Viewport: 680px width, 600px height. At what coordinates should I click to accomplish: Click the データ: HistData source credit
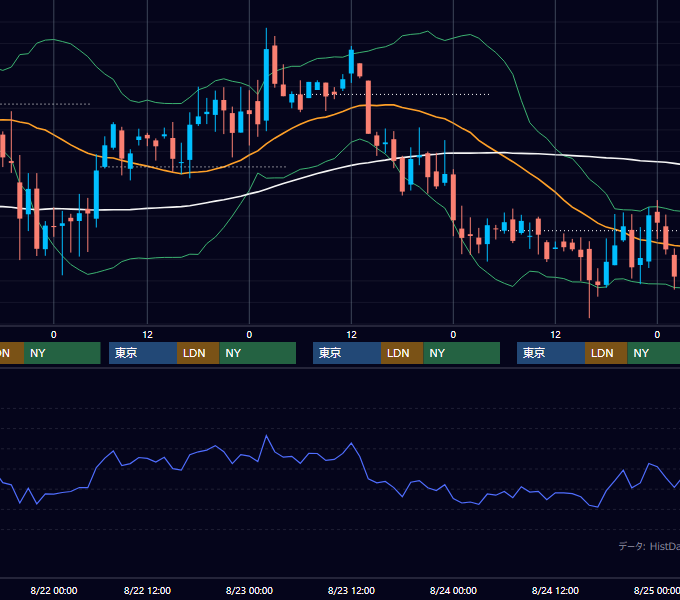tap(649, 546)
